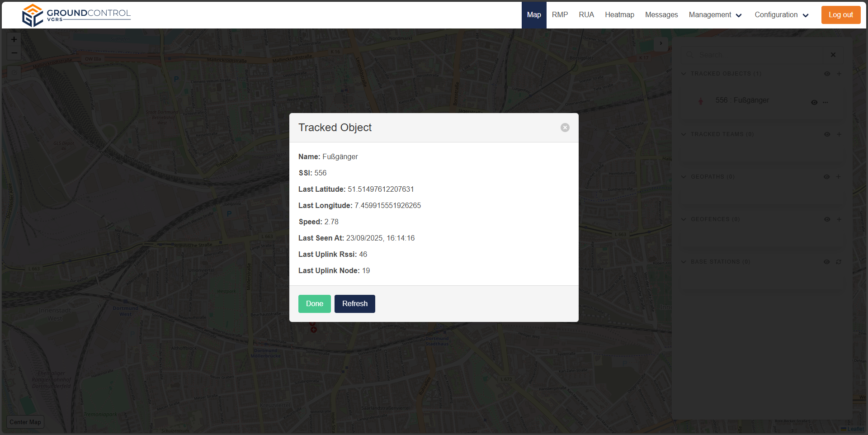The height and width of the screenshot is (435, 868).
Task: Open the Configuration dropdown menu
Action: tap(781, 15)
